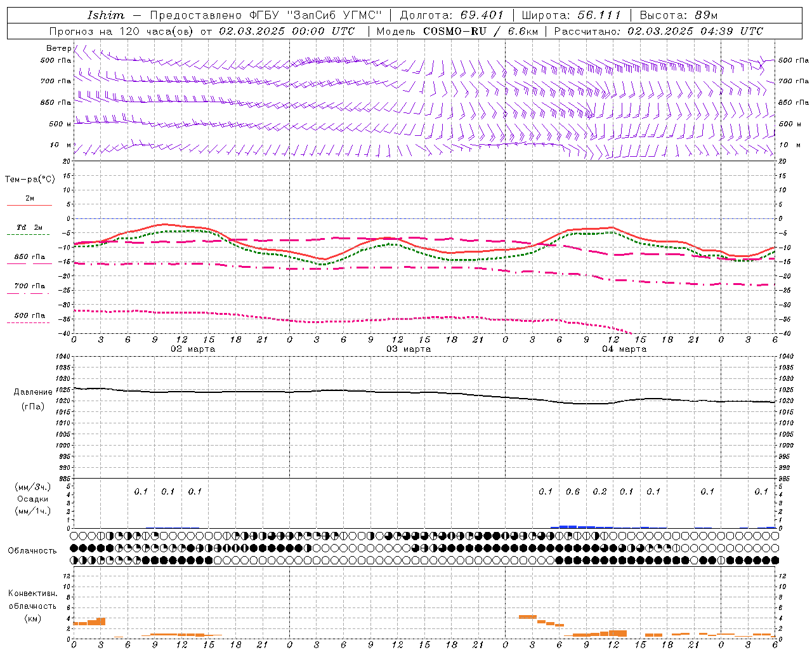The width and height of the screenshot is (812, 650).
Task: Click the "Рассчитано: 02.03.2025 04:39 UTC" timestamp
Action: pyautogui.click(x=658, y=31)
